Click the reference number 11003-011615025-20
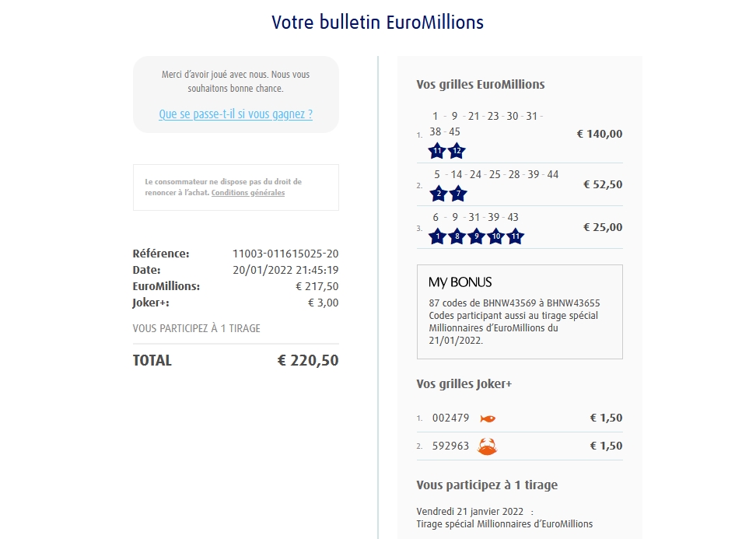Screen dimensions: 756x539 pyautogui.click(x=285, y=254)
